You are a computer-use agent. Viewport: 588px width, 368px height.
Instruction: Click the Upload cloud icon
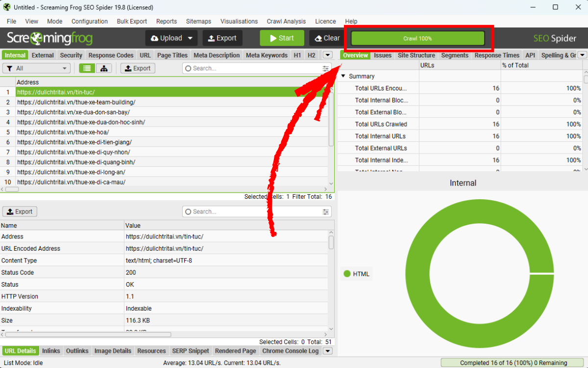coord(155,38)
